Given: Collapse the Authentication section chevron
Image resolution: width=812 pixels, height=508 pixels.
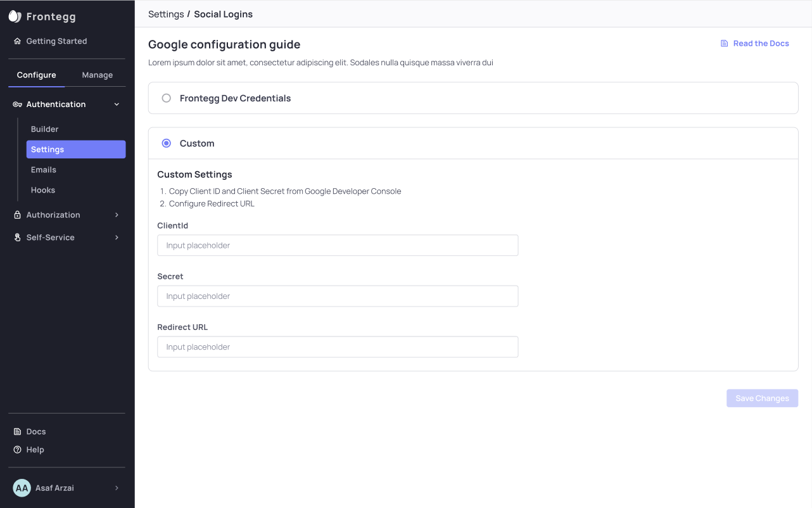Looking at the screenshot, I should pyautogui.click(x=117, y=105).
